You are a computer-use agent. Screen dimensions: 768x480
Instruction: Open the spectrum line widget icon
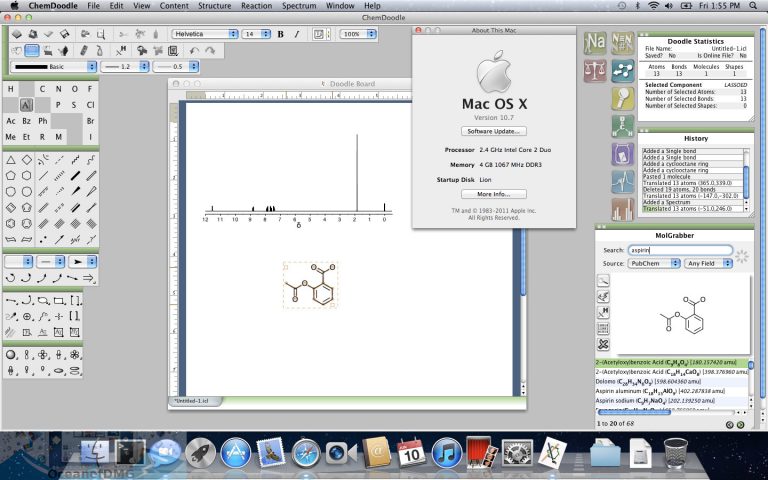623,182
